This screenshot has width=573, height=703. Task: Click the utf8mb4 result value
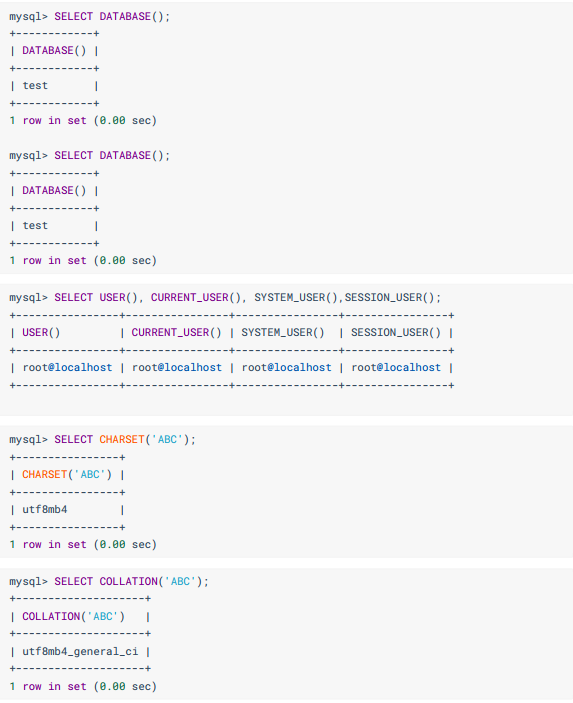[x=45, y=510]
